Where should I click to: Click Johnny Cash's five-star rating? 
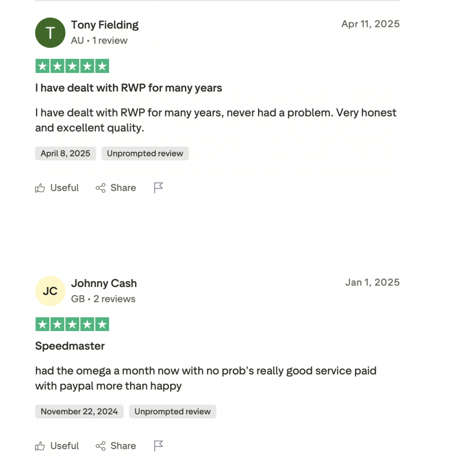(72, 324)
